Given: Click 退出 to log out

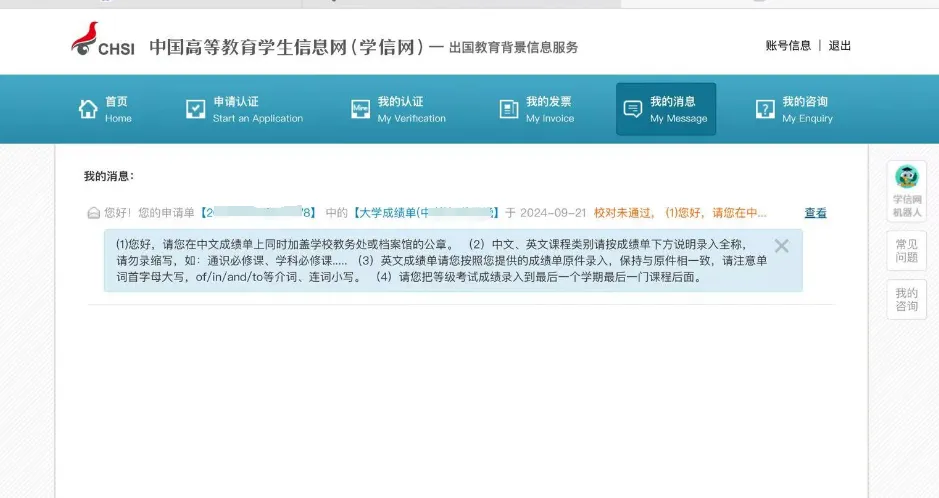Looking at the screenshot, I should pos(840,45).
